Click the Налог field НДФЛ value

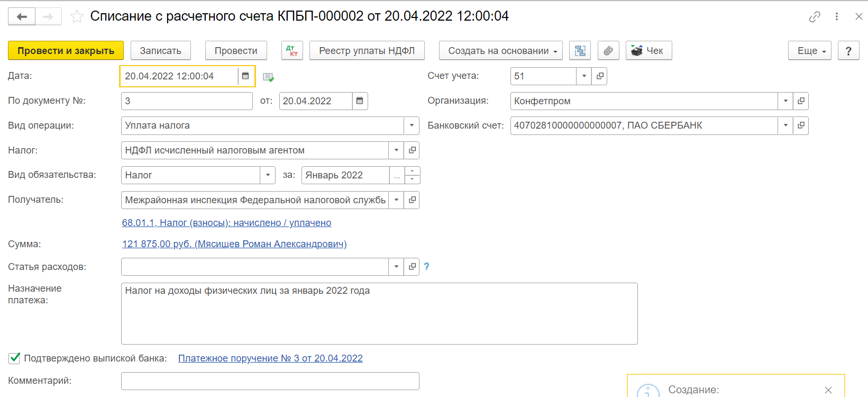click(255, 150)
